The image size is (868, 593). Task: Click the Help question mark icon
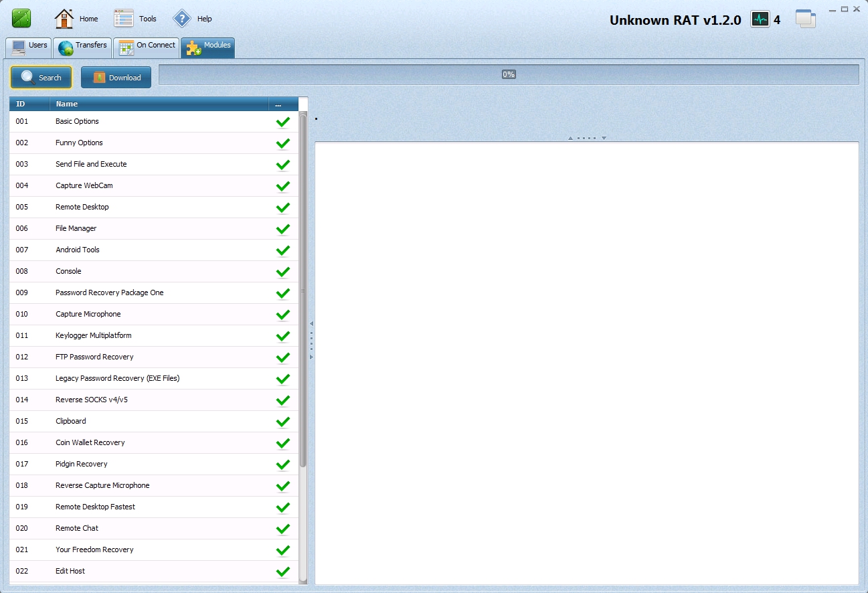coord(182,19)
